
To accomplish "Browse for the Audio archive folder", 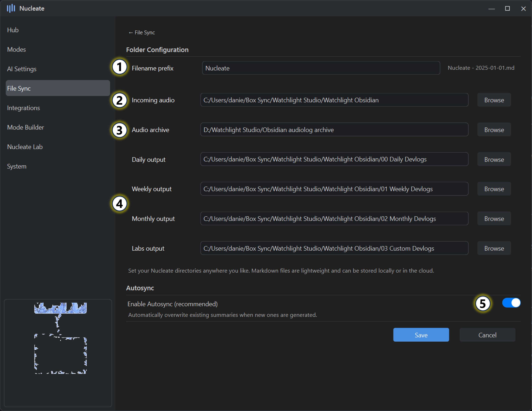I will coord(494,130).
